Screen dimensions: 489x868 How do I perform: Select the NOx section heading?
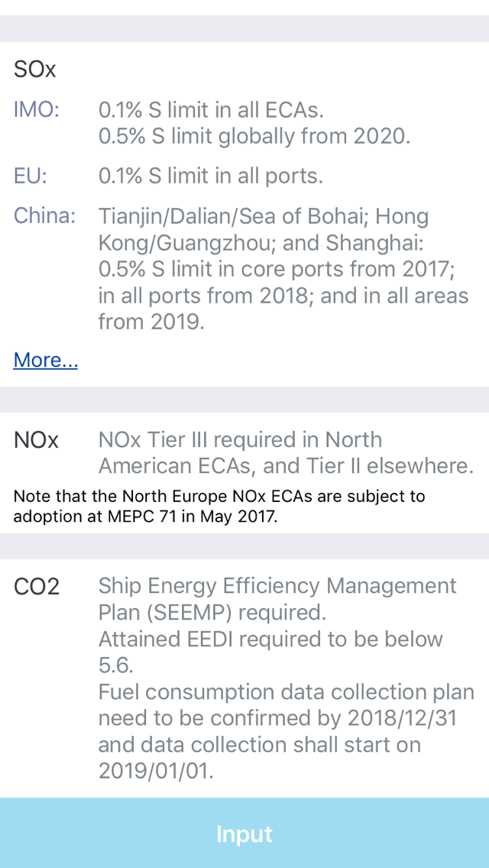pos(36,440)
